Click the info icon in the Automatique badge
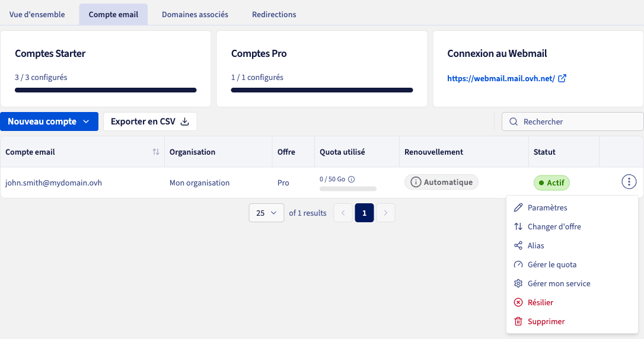 (416, 182)
